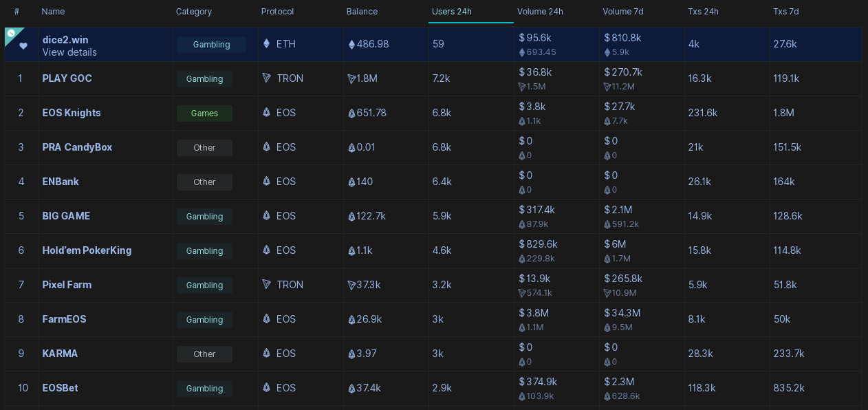Click the Gambling tag for BIG GAME
This screenshot has height=410, width=868.
(x=204, y=217)
